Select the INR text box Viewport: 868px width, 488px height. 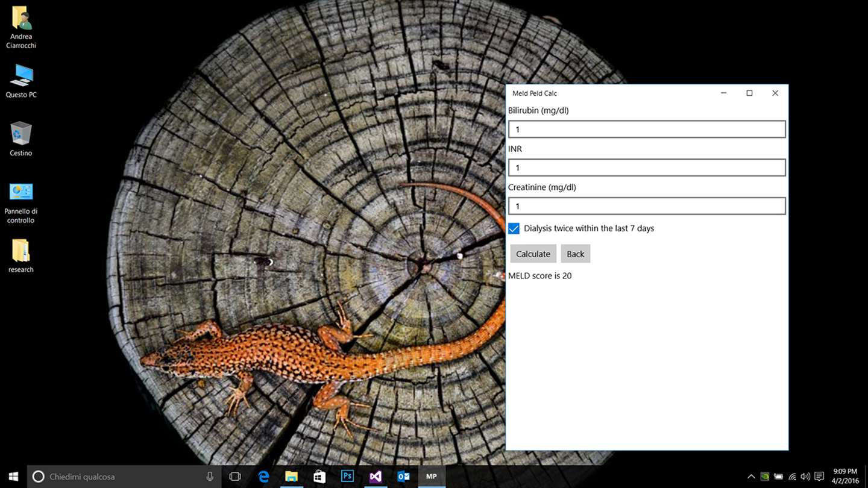click(x=647, y=167)
